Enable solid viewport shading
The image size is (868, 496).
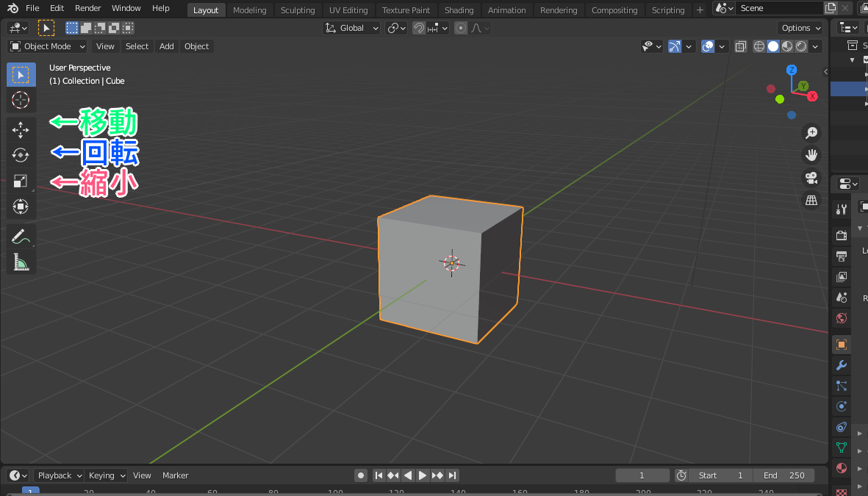point(773,46)
